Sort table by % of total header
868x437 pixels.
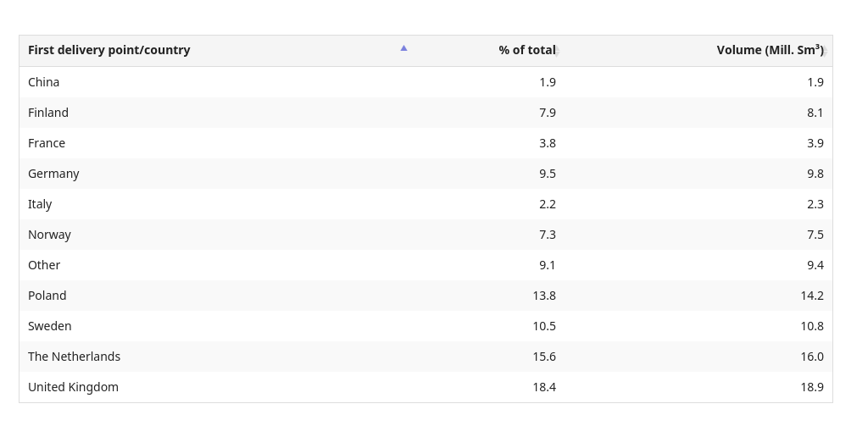pyautogui.click(x=527, y=50)
